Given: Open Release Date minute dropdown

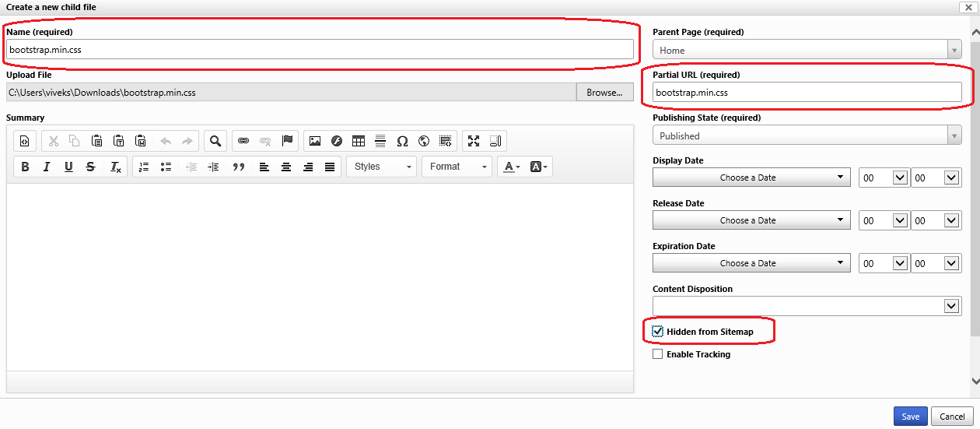Looking at the screenshot, I should 936,220.
